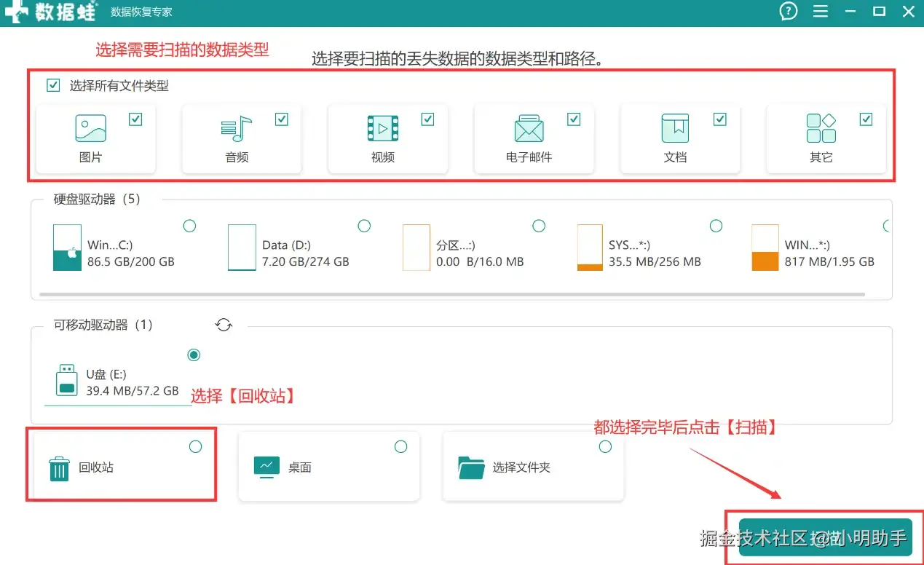
Task: Click the 扫描 scan button
Action: coord(826,537)
